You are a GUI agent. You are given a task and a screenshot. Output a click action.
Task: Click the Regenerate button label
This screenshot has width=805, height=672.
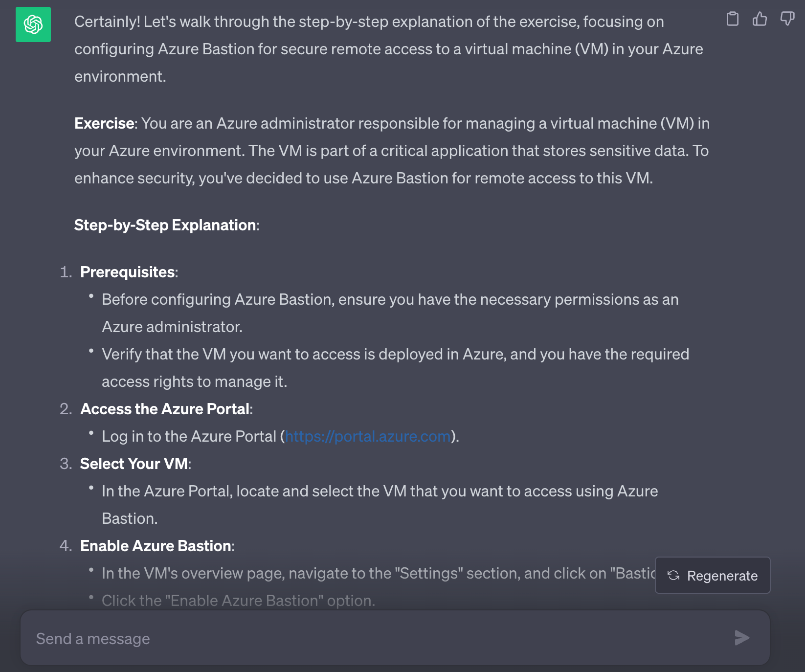pos(722,576)
